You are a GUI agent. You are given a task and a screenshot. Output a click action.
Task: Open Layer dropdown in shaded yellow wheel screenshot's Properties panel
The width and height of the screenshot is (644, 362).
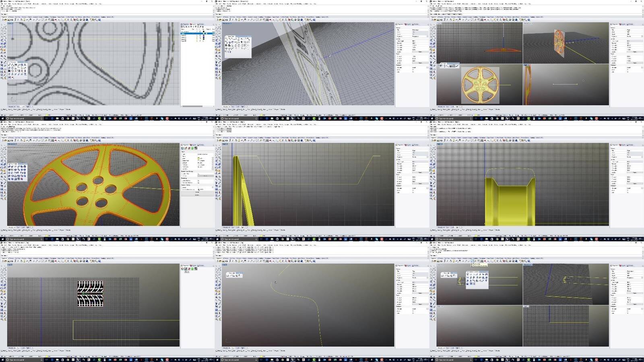click(205, 158)
